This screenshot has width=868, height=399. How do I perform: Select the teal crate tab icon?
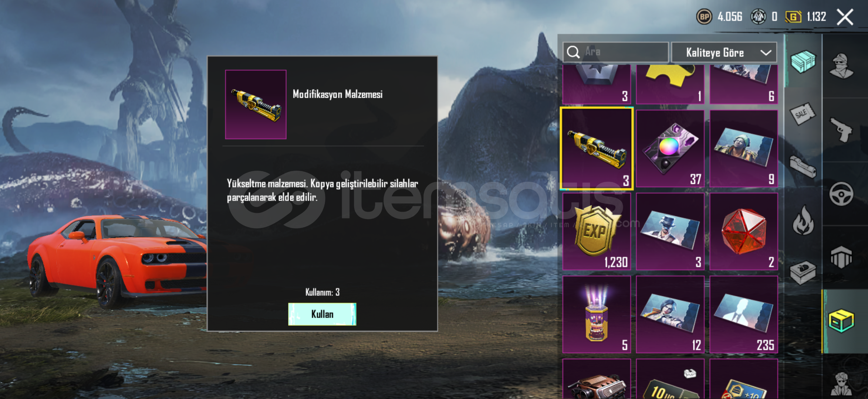tap(803, 61)
